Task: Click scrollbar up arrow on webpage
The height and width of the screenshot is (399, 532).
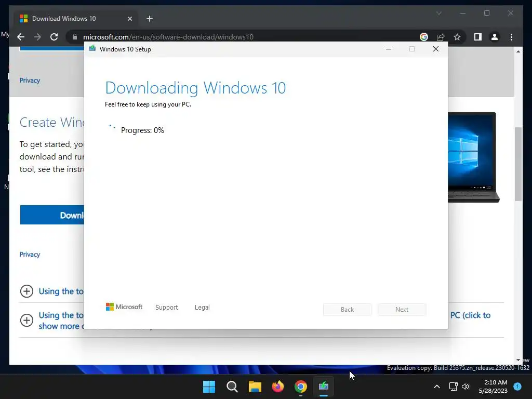Action: (518, 51)
